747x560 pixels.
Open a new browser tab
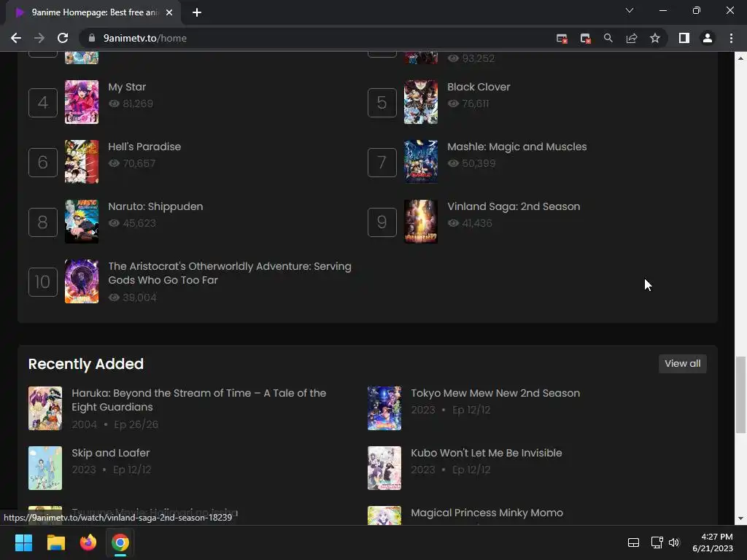tap(197, 12)
